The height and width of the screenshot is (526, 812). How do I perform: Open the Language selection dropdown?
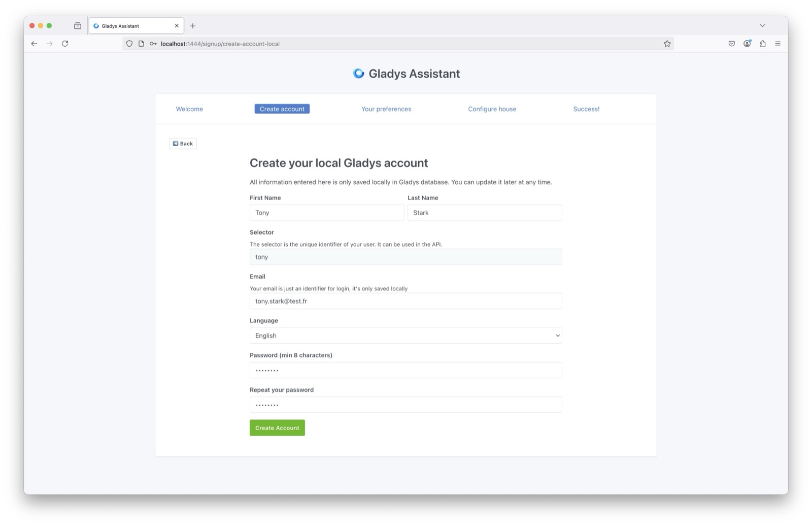click(x=405, y=335)
